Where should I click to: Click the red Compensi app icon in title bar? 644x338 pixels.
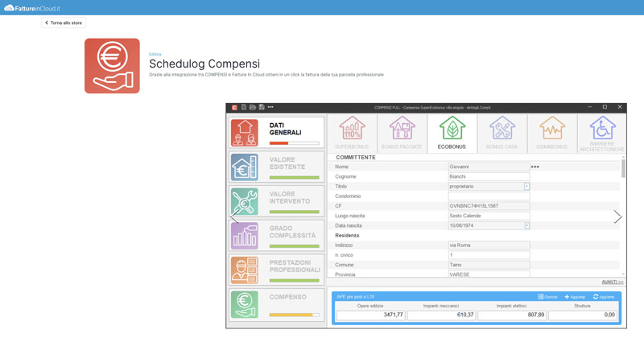pyautogui.click(x=234, y=107)
